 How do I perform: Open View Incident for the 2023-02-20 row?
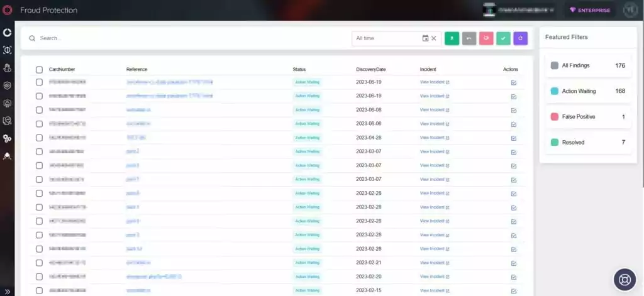(x=435, y=277)
